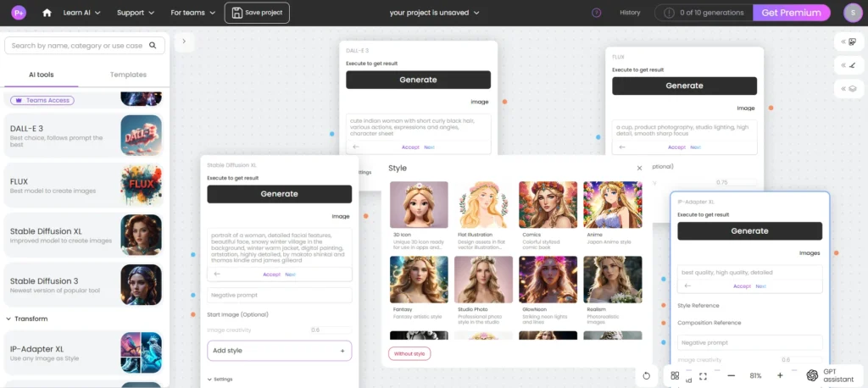Click Generate in the DALL-E 3 node
Image resolution: width=868 pixels, height=388 pixels.
(419, 80)
